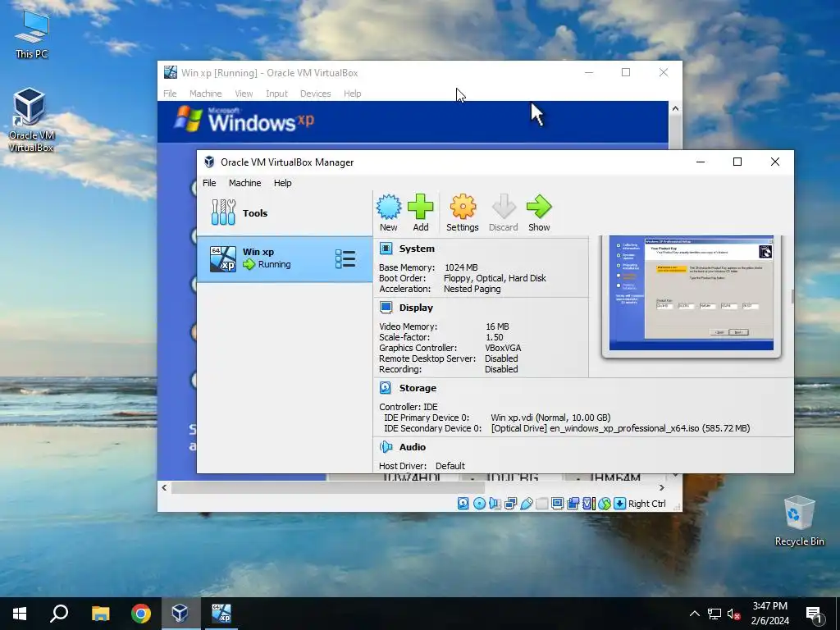Image resolution: width=840 pixels, height=630 pixels.
Task: Click the Storage section disk icon
Action: [x=386, y=387]
